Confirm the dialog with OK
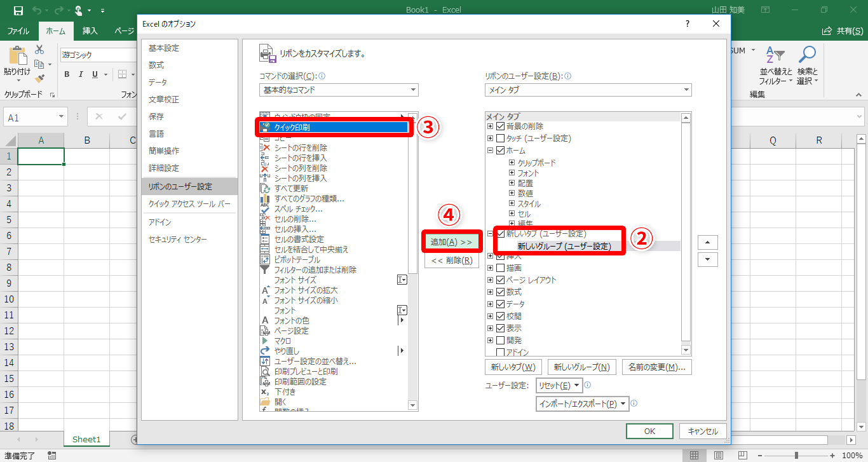This screenshot has width=868, height=462. pyautogui.click(x=649, y=431)
